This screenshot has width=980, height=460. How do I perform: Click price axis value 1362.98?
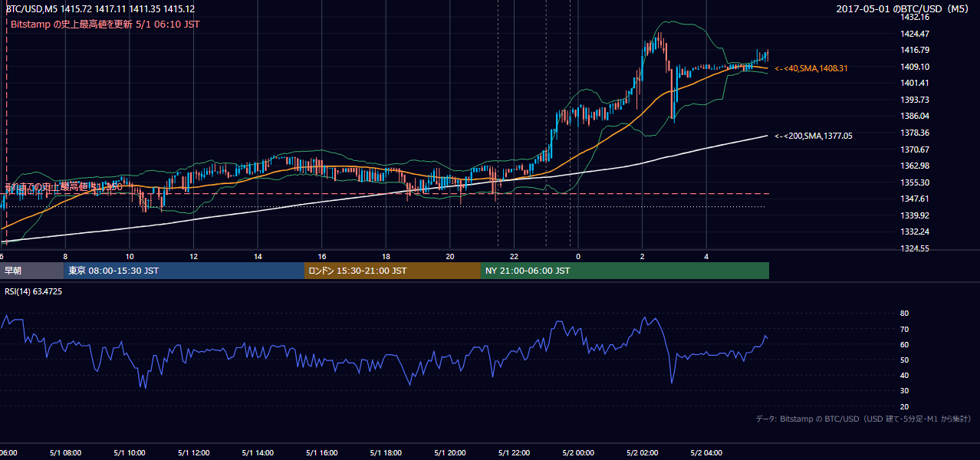914,166
